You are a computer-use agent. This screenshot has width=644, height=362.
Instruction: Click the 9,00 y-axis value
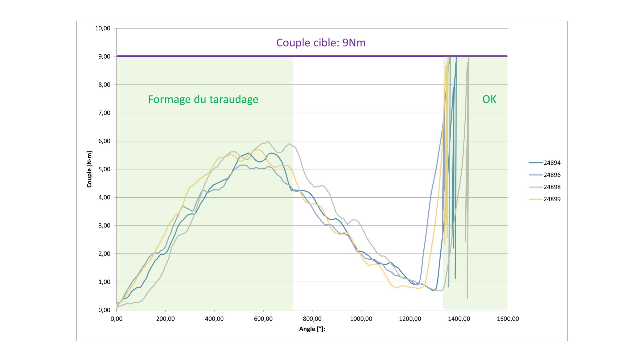tap(104, 57)
